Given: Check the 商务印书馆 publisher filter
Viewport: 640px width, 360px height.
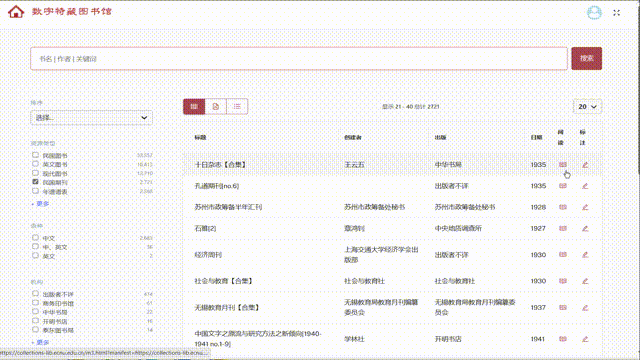Looking at the screenshot, I should pos(36,303).
